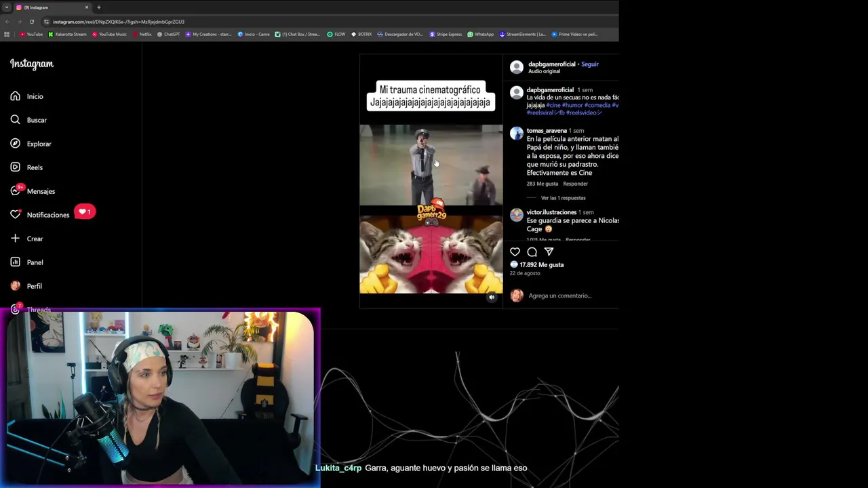Open the apps grid in the bookmarks bar

(x=7, y=34)
